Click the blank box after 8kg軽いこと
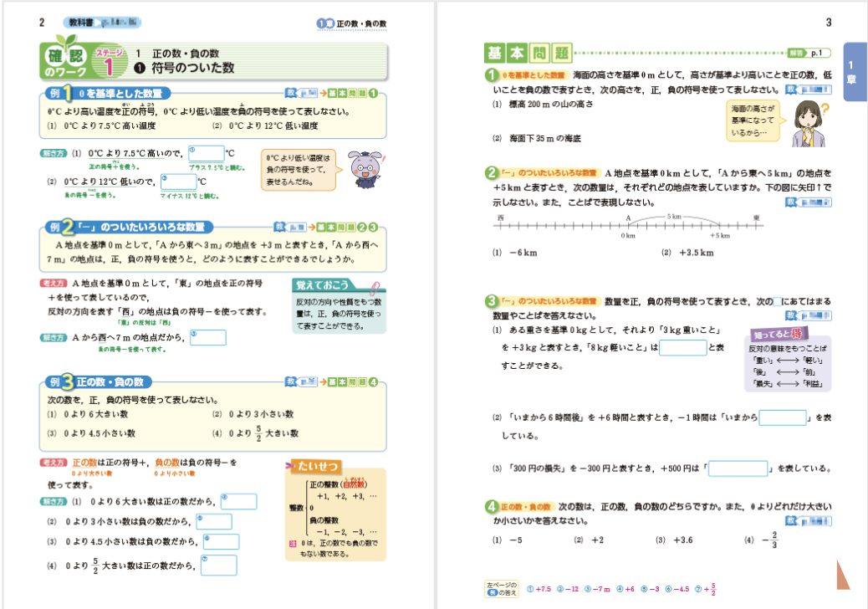868x609 pixels. (683, 348)
